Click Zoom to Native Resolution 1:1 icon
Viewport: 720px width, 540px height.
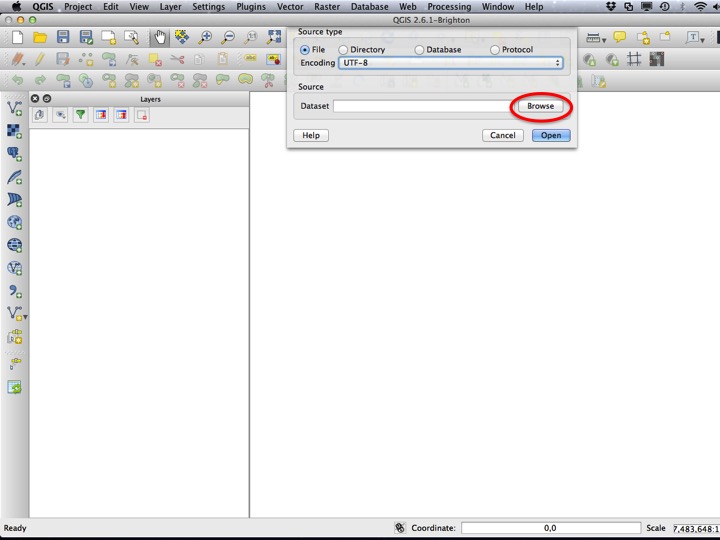tap(251, 37)
